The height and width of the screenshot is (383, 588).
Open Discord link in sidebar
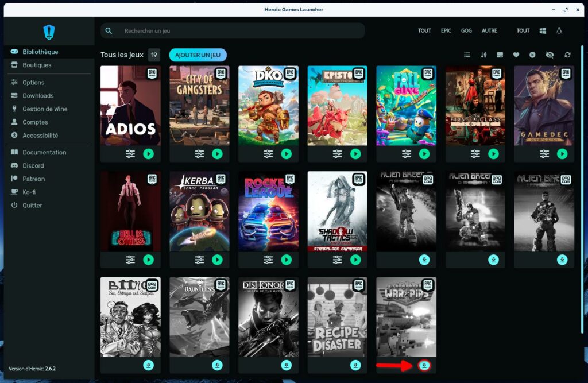[33, 165]
